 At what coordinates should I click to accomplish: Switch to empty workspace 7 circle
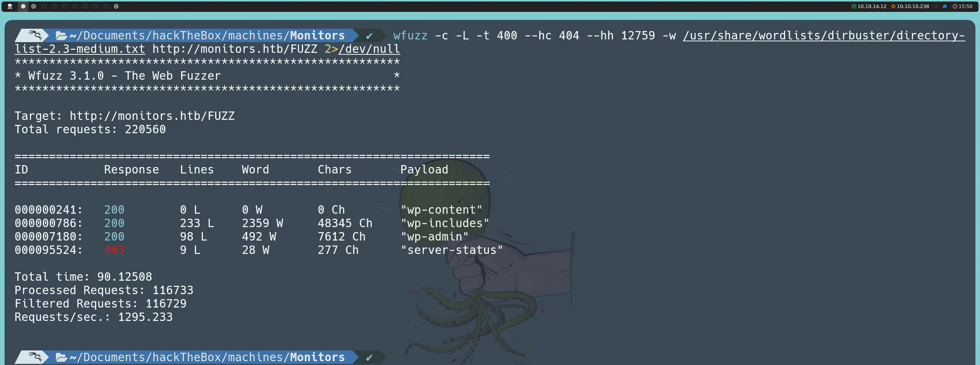coord(85,7)
